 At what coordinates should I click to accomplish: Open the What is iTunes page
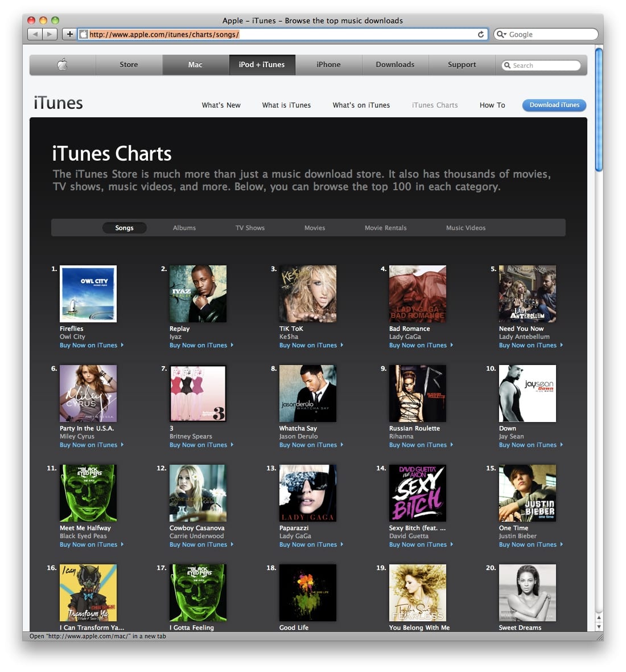click(286, 105)
